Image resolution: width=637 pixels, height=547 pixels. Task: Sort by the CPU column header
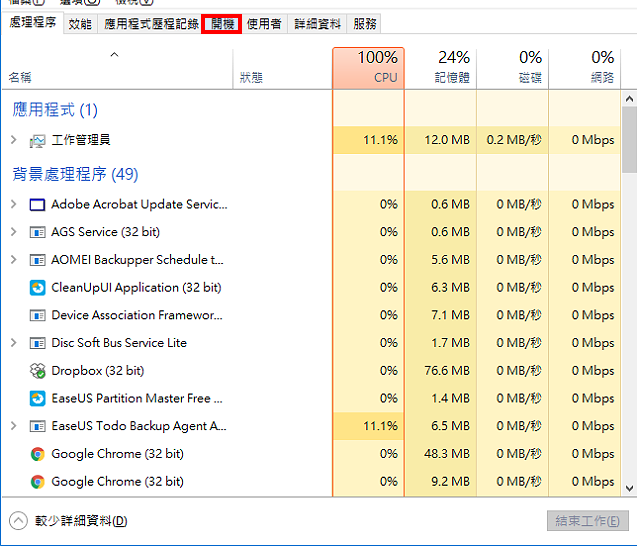(x=368, y=68)
